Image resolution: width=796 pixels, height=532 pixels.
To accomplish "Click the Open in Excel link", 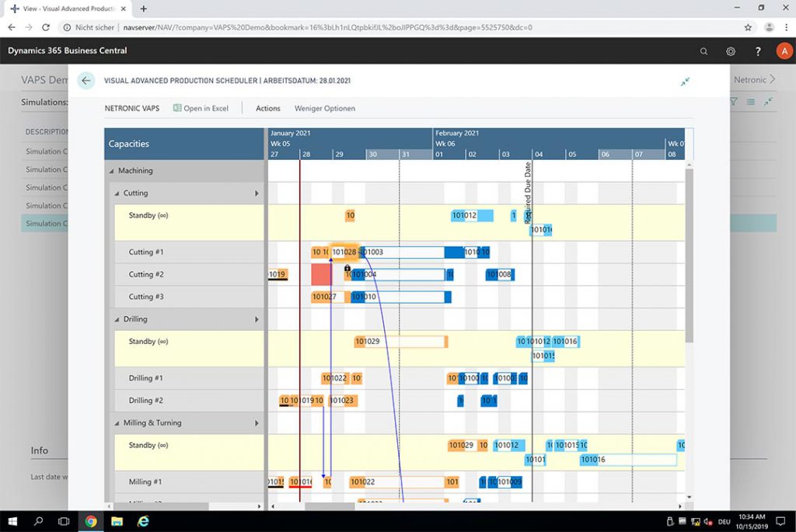I will click(x=205, y=108).
